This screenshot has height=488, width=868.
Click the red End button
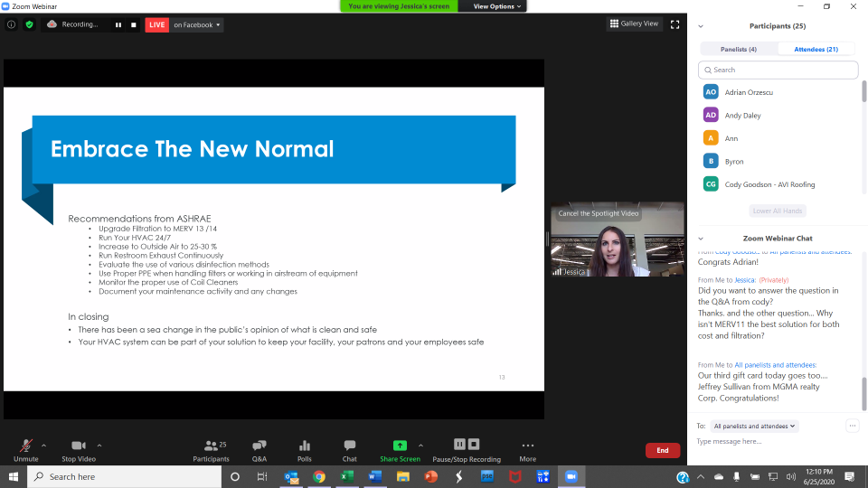[x=663, y=450]
